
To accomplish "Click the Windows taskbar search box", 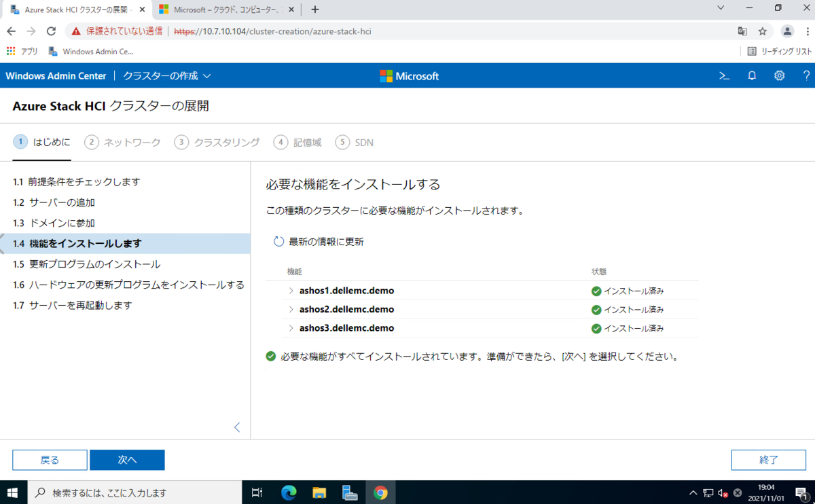I will (x=134, y=492).
